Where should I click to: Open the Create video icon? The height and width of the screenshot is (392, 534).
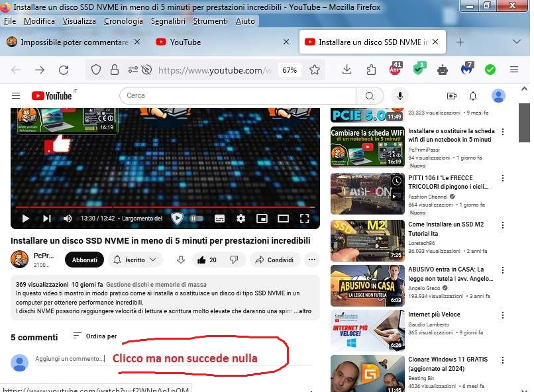[452, 96]
